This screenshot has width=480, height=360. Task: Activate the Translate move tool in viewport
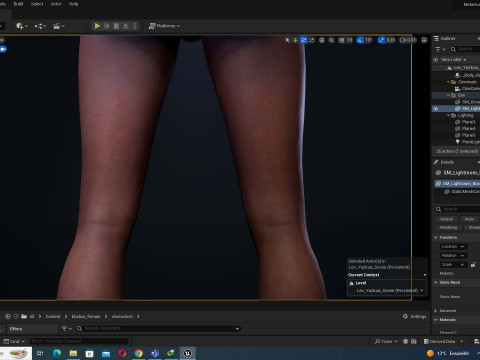295,40
